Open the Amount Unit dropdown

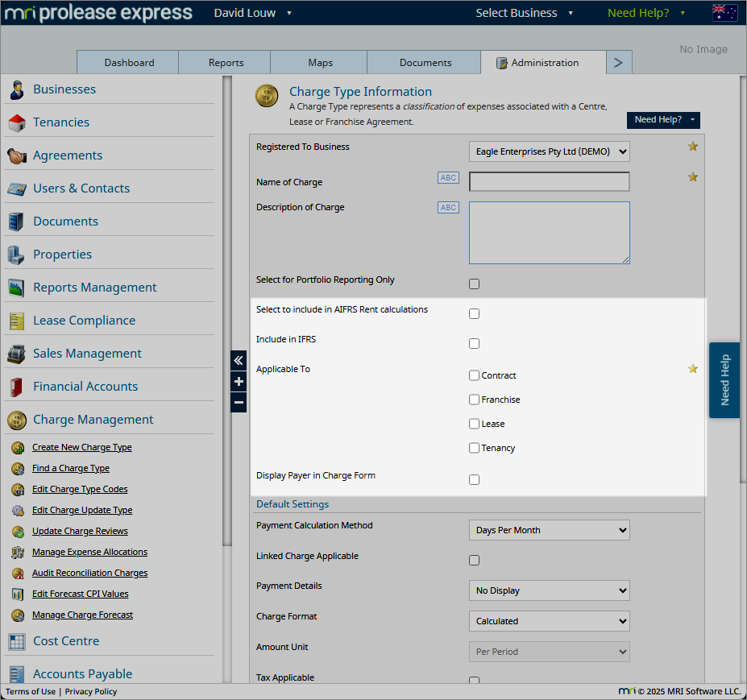coord(550,652)
